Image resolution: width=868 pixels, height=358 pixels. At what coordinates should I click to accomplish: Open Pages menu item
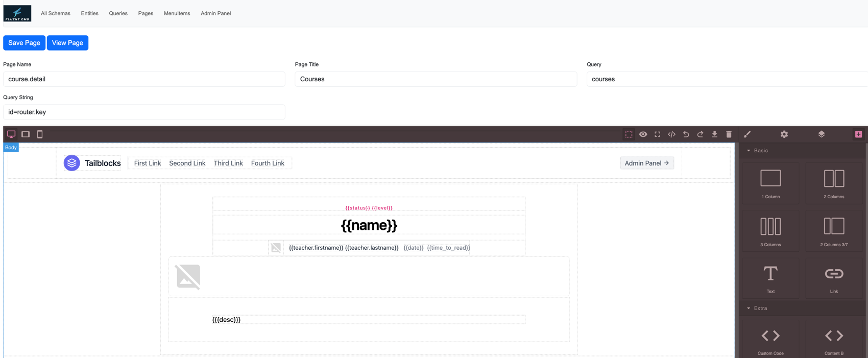(x=146, y=13)
